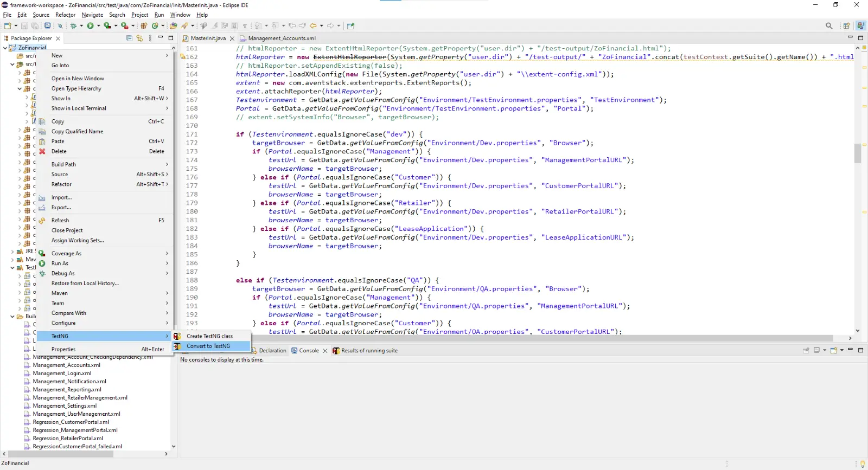Click Collapse All icon in Package Explorer
Viewport: 868px width, 470px height.
[x=129, y=38]
